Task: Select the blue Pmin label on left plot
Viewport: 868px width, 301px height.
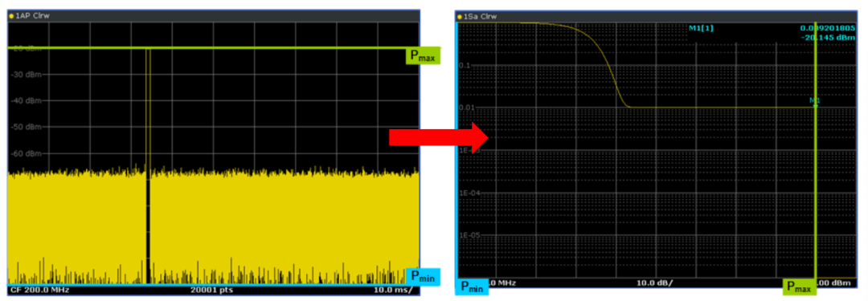Action: [x=423, y=276]
